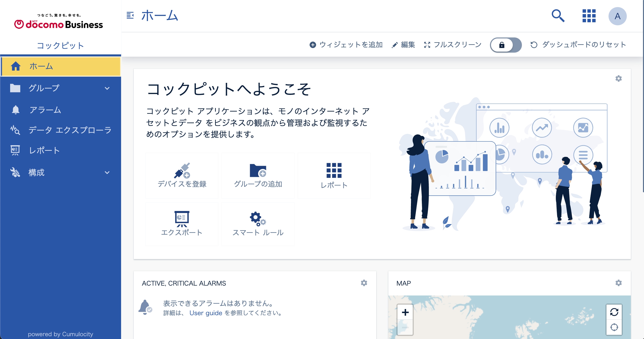
Task: Click the ホーム page title
Action: (160, 16)
